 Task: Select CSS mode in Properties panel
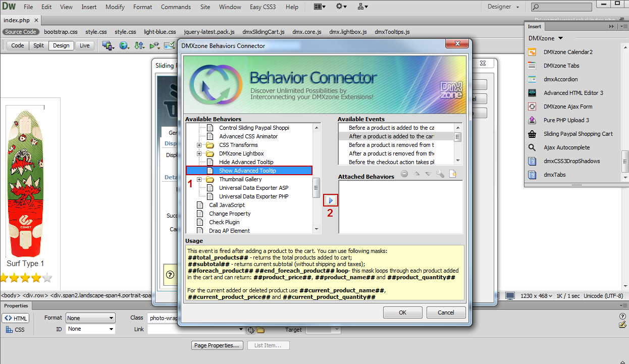point(15,330)
